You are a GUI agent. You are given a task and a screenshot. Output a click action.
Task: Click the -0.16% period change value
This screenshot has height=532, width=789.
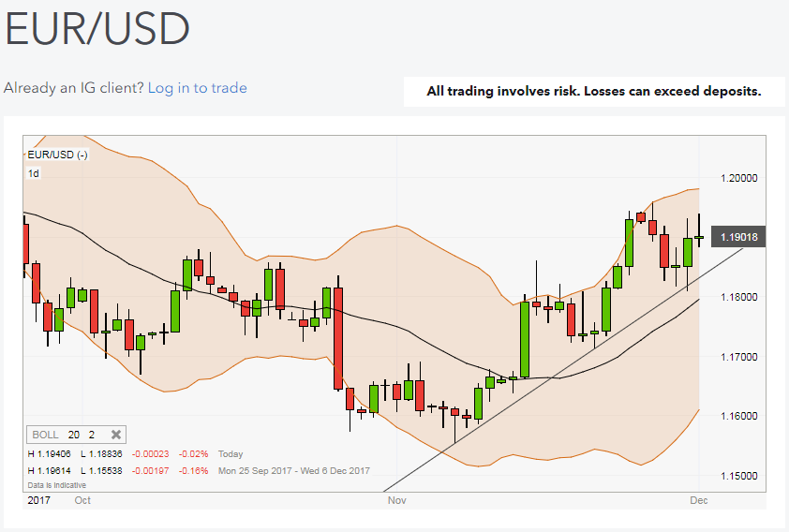click(x=193, y=471)
